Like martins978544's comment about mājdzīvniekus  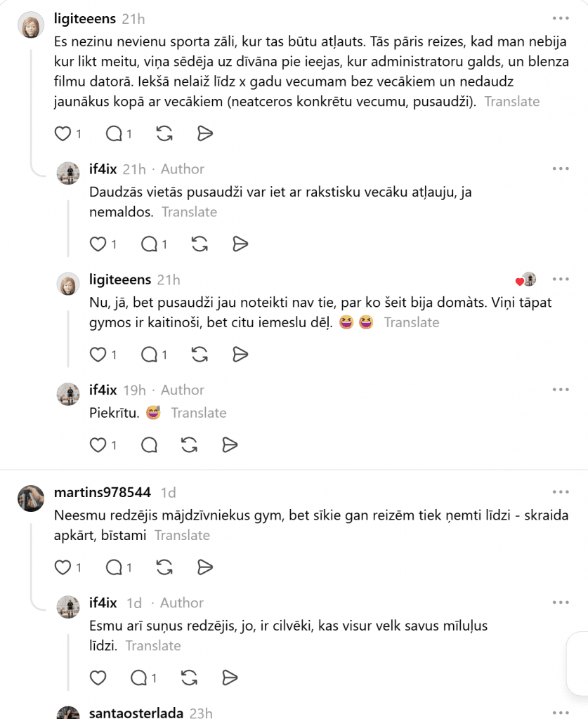[63, 567]
